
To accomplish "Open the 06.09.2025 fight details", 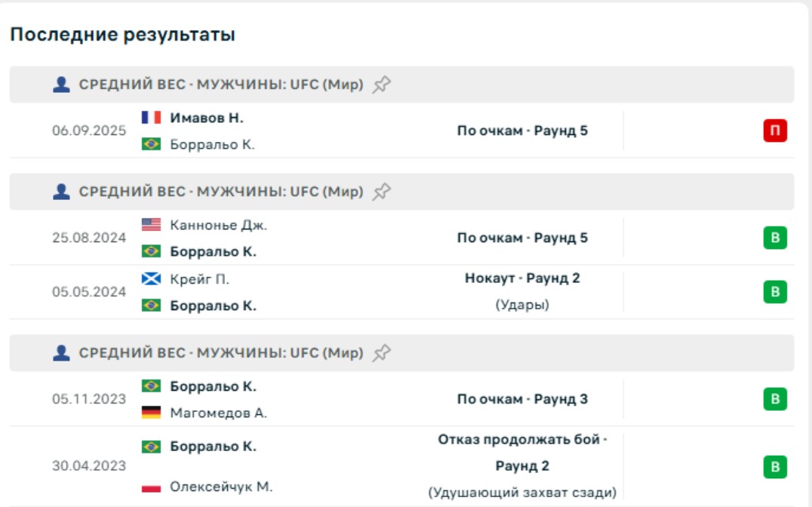I will click(x=89, y=131).
